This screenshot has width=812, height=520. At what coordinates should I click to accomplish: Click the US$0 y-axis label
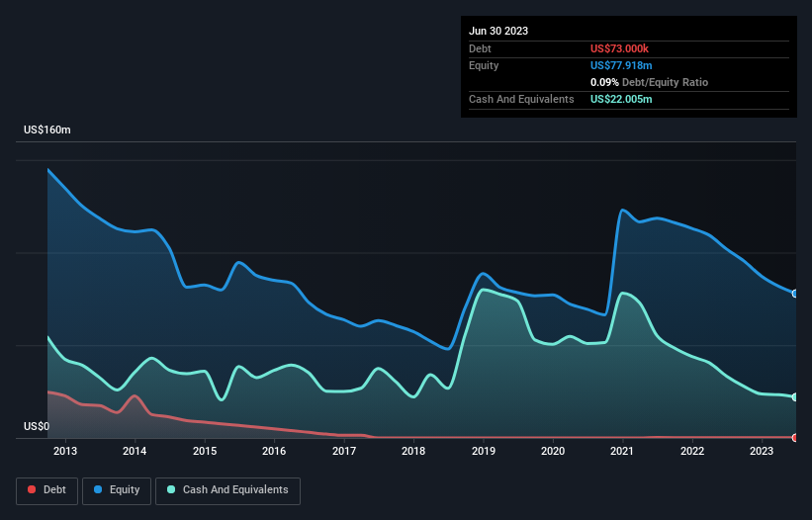[37, 427]
